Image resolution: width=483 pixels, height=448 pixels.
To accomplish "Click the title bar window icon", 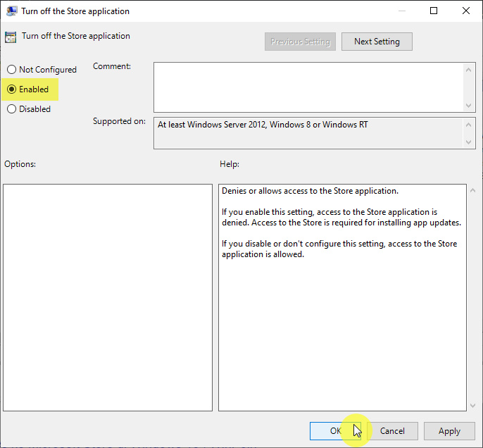I will [x=11, y=11].
